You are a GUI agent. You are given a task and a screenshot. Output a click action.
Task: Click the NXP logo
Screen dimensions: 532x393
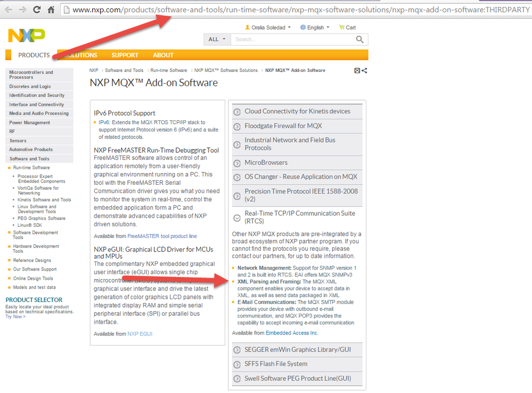(x=27, y=36)
